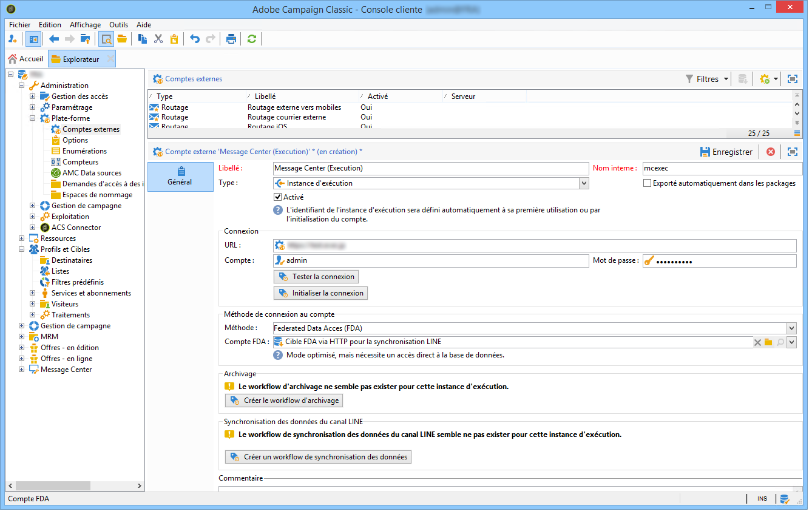
Task: Move to next record in list
Action: tap(797, 113)
